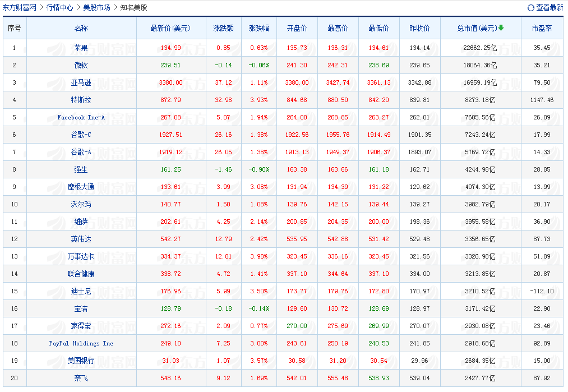Open PayPal Holdings Inc stock page
The height and width of the screenshot is (392, 568).
[81, 343]
